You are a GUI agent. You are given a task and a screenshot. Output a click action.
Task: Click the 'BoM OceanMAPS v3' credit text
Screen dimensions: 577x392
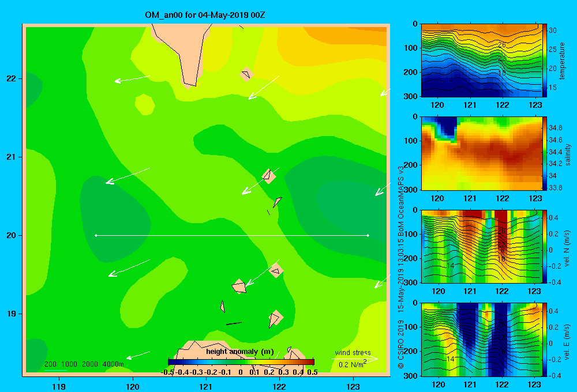click(401, 201)
